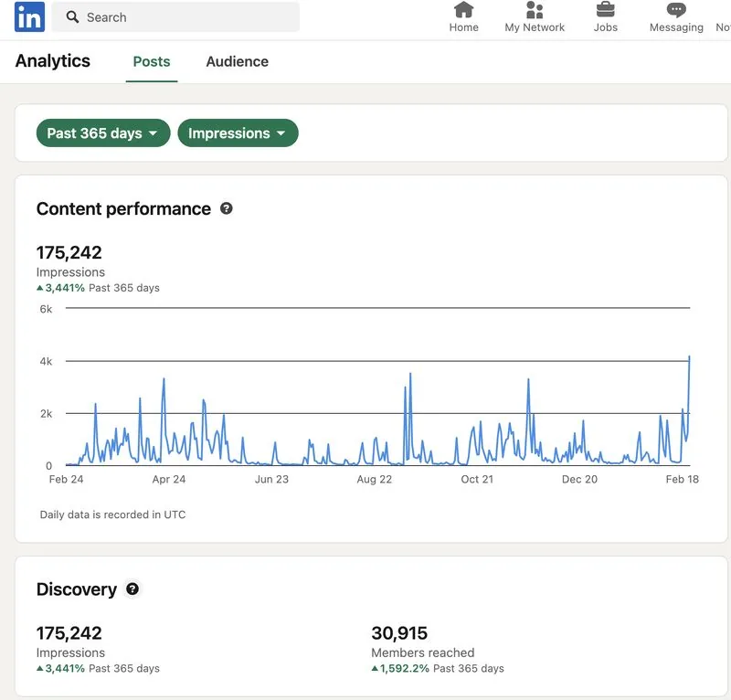Open the Messaging chat icon

pos(676,10)
